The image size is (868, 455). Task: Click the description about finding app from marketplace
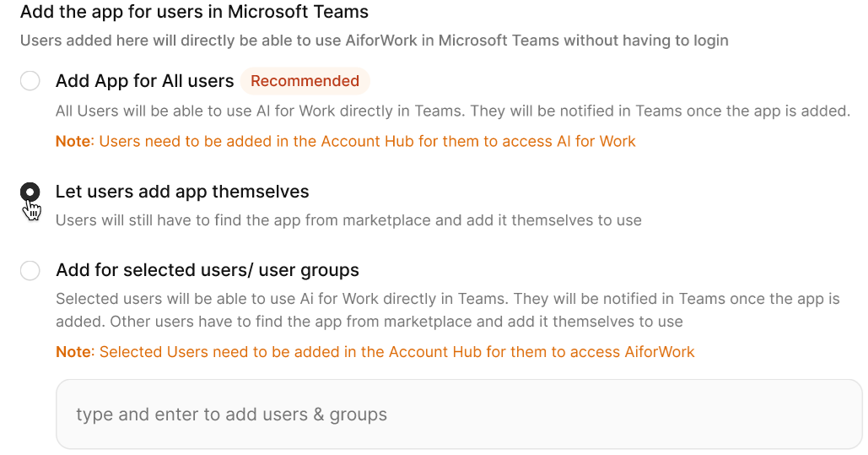pyautogui.click(x=348, y=220)
